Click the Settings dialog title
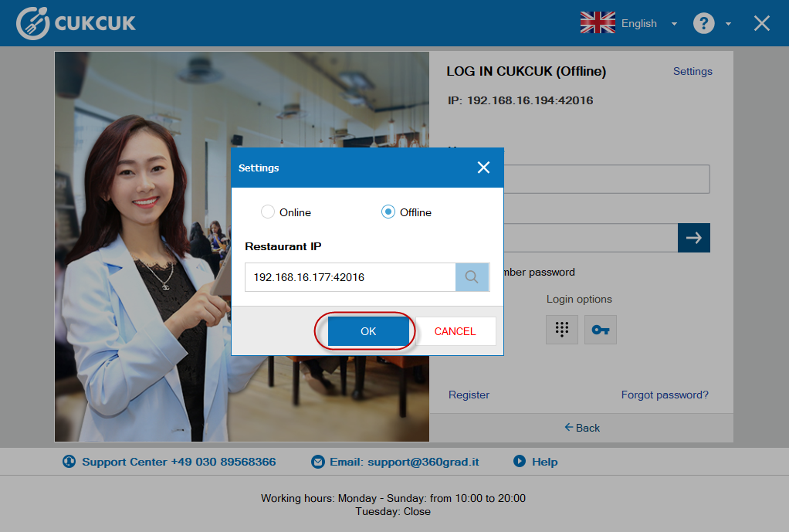789x532 pixels. (x=259, y=168)
